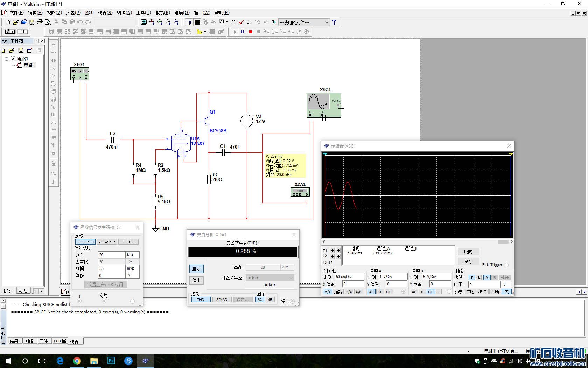Click 设置上升/下降时间 button
This screenshot has width=588, height=368.
pos(105,285)
